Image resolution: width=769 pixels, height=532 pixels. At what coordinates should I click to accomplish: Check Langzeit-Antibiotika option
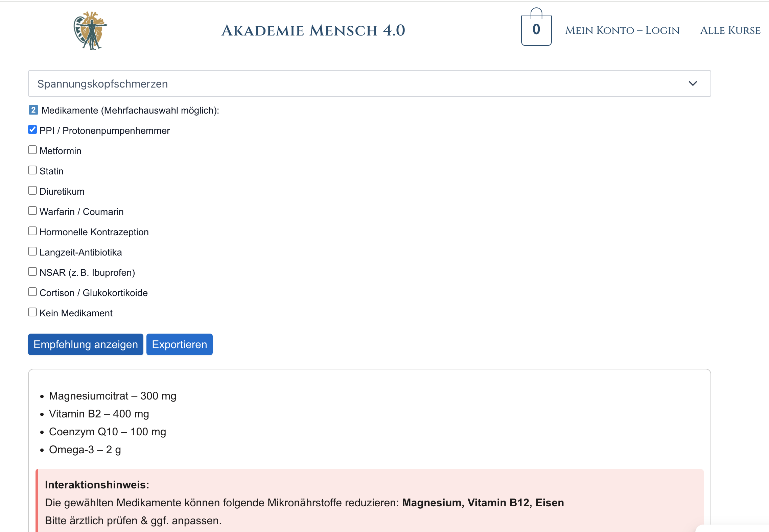(32, 251)
